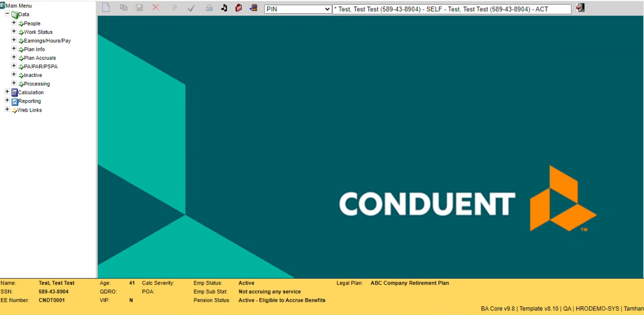Image resolution: width=644 pixels, height=315 pixels.
Task: Open Web Links in the main menu
Action: click(29, 111)
